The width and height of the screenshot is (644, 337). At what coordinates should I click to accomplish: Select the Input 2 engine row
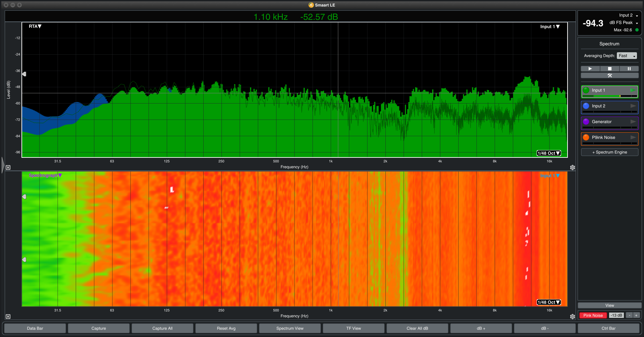point(609,108)
